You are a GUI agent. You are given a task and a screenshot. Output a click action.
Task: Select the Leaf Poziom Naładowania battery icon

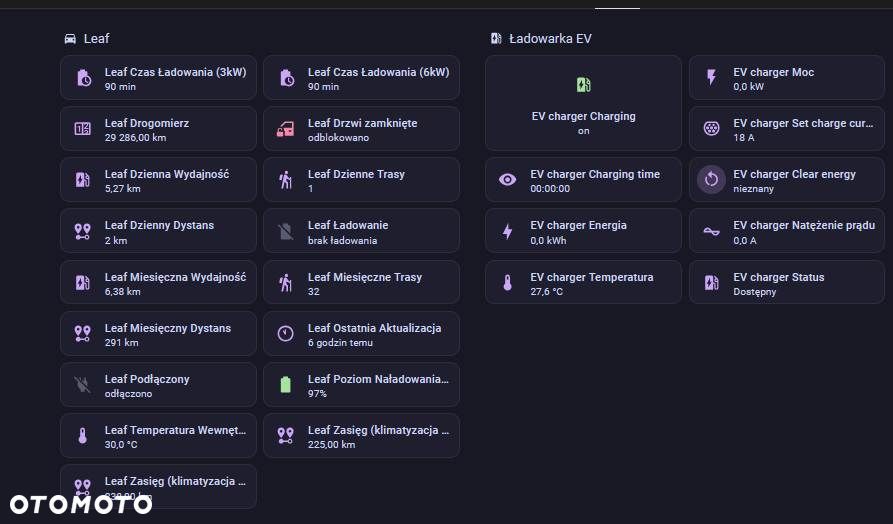tap(285, 385)
